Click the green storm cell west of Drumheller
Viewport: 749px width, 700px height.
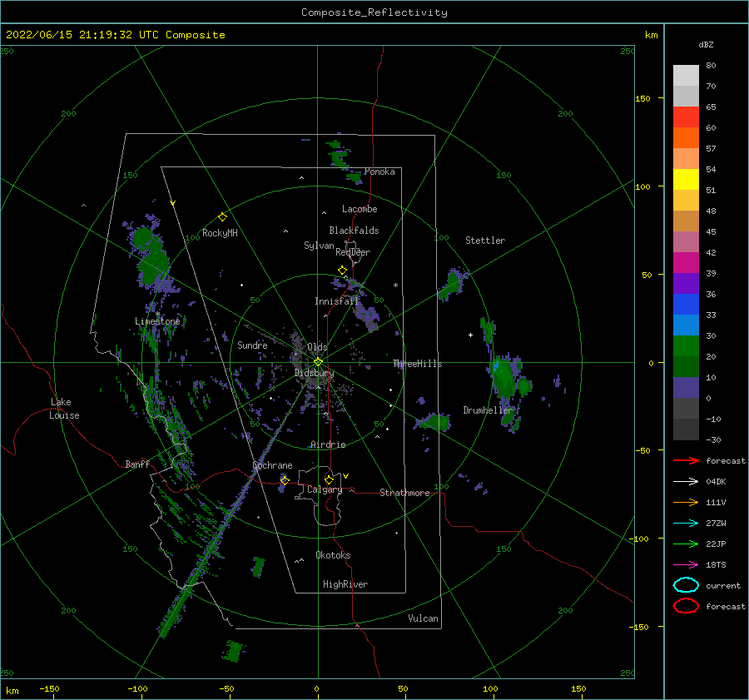[434, 422]
